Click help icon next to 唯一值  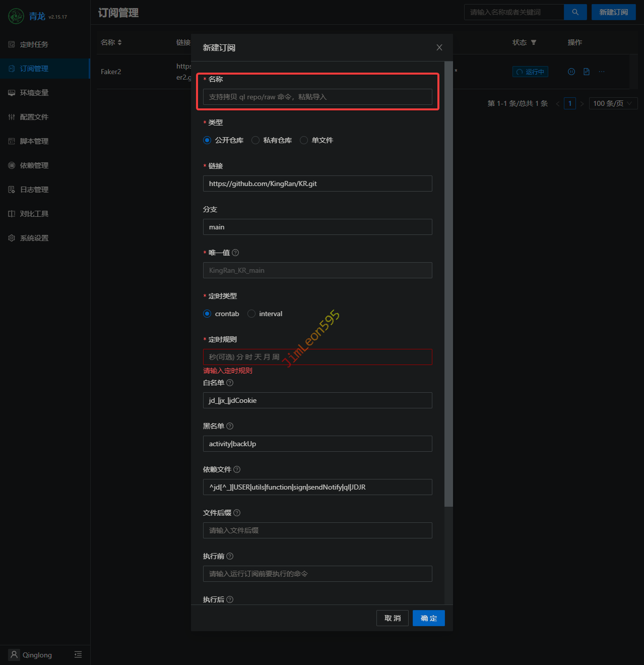tap(235, 253)
